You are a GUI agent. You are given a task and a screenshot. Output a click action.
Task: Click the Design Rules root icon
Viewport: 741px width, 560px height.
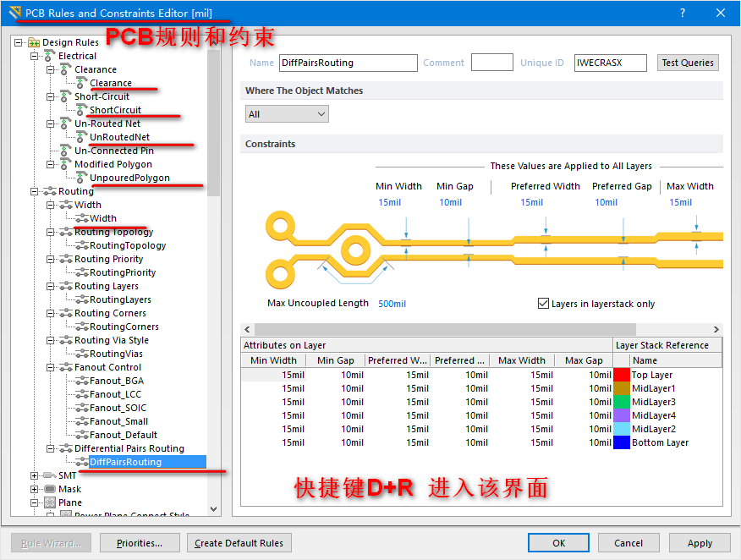(34, 42)
